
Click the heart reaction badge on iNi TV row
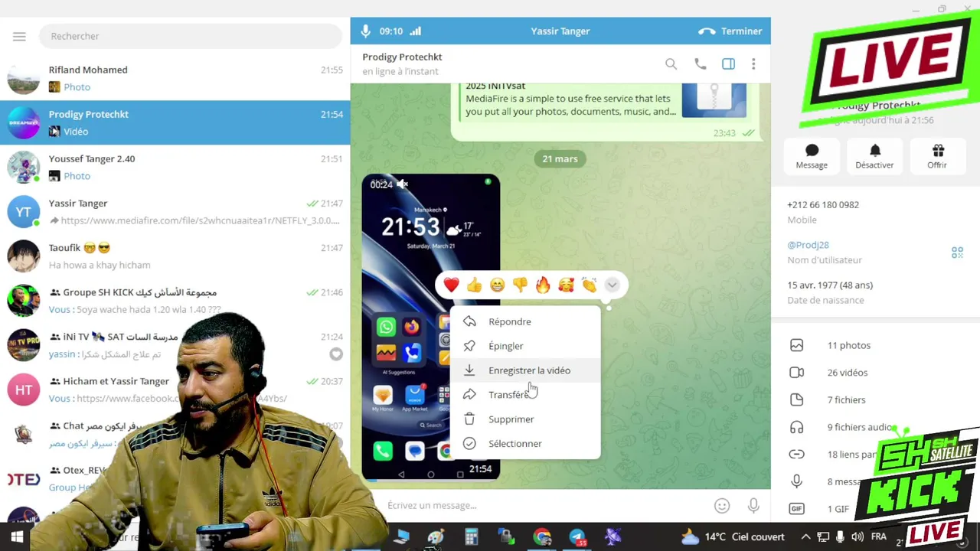click(336, 354)
